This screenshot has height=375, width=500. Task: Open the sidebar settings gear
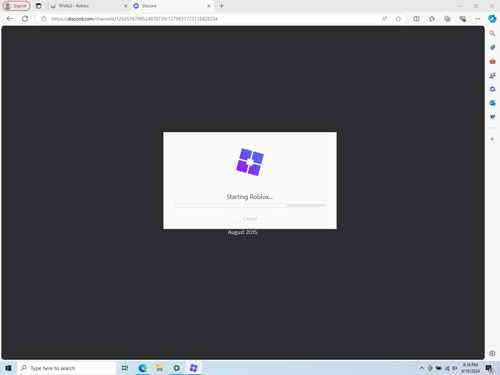click(492, 353)
